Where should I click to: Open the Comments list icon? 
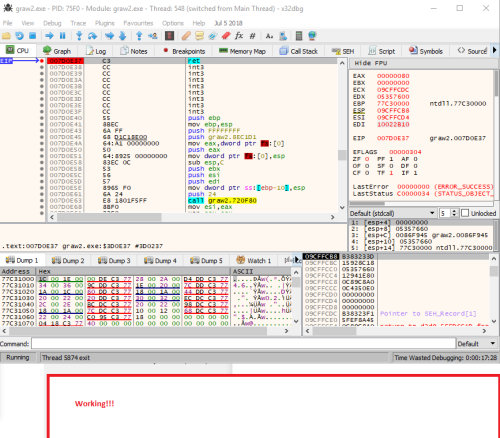199,36
